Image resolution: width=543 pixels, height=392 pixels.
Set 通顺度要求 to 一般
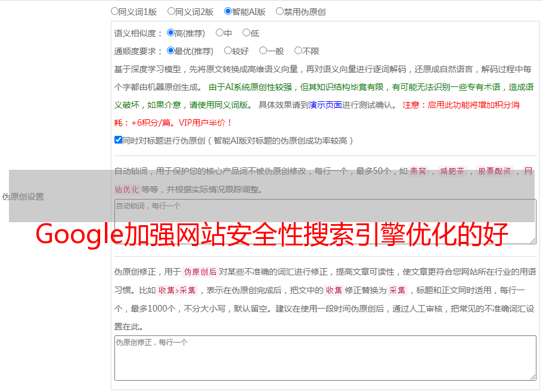click(263, 51)
